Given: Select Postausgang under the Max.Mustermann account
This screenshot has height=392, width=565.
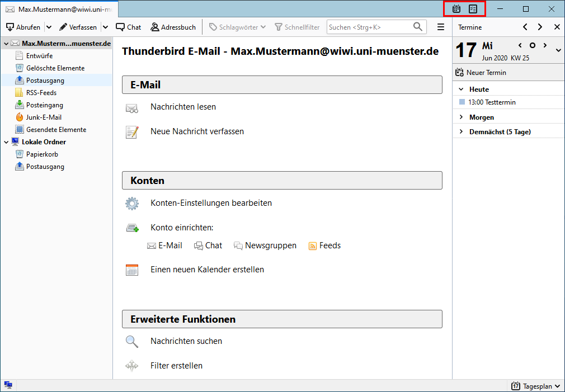Looking at the screenshot, I should [45, 81].
